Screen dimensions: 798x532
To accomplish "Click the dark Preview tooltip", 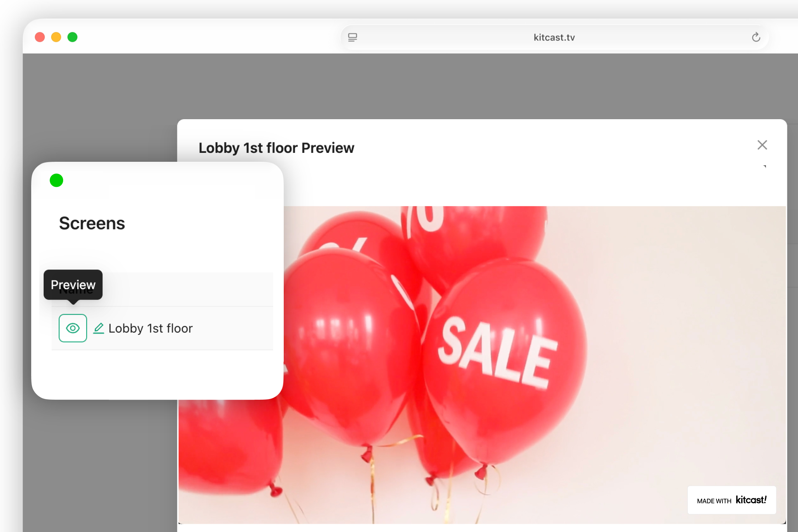I will click(x=73, y=285).
